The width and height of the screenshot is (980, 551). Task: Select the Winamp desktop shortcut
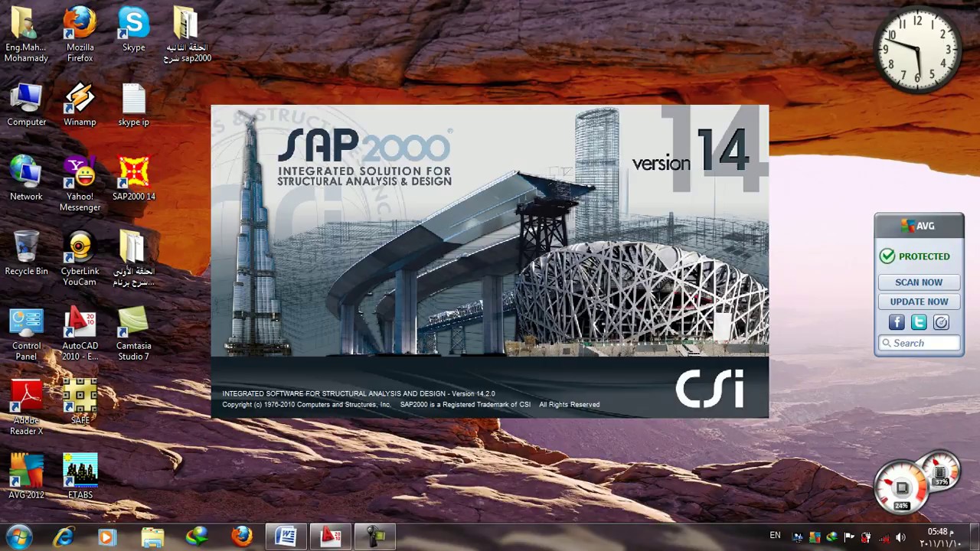tap(80, 104)
